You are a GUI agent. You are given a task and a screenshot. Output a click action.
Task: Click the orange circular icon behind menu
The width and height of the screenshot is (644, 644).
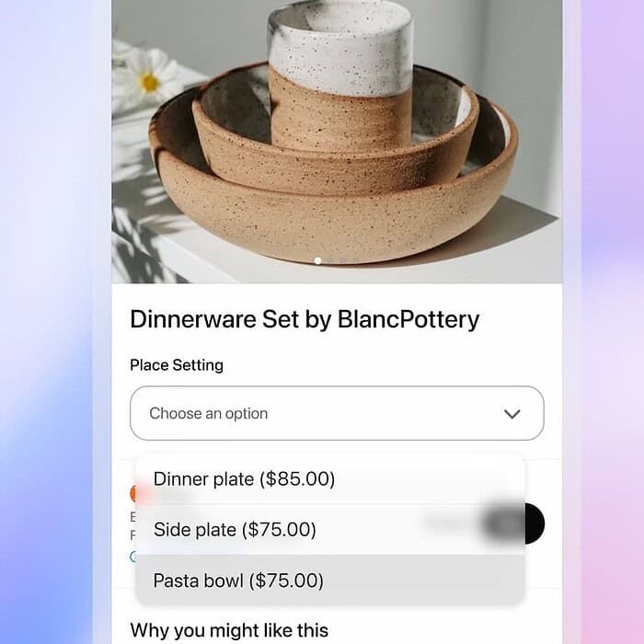pos(133,494)
